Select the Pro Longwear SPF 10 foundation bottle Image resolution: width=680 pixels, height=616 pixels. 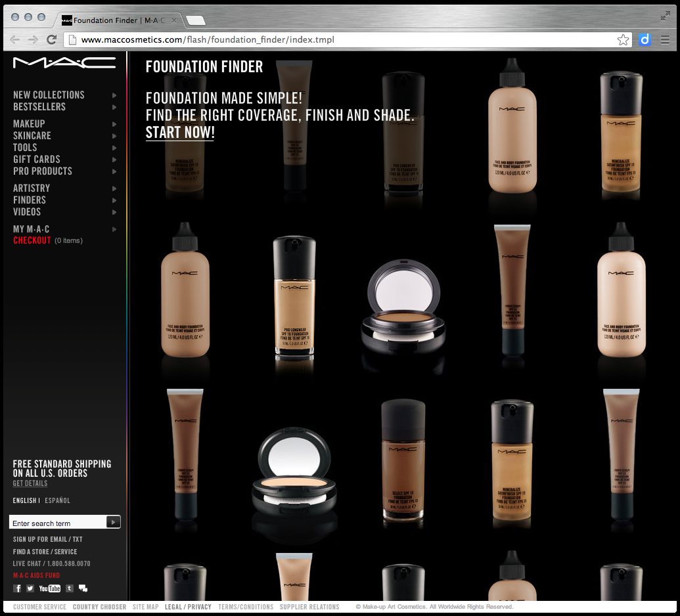coord(294,297)
